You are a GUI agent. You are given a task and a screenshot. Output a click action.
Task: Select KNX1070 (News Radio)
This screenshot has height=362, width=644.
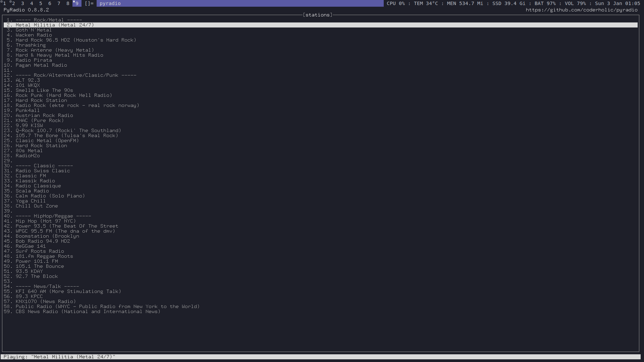[x=46, y=301]
